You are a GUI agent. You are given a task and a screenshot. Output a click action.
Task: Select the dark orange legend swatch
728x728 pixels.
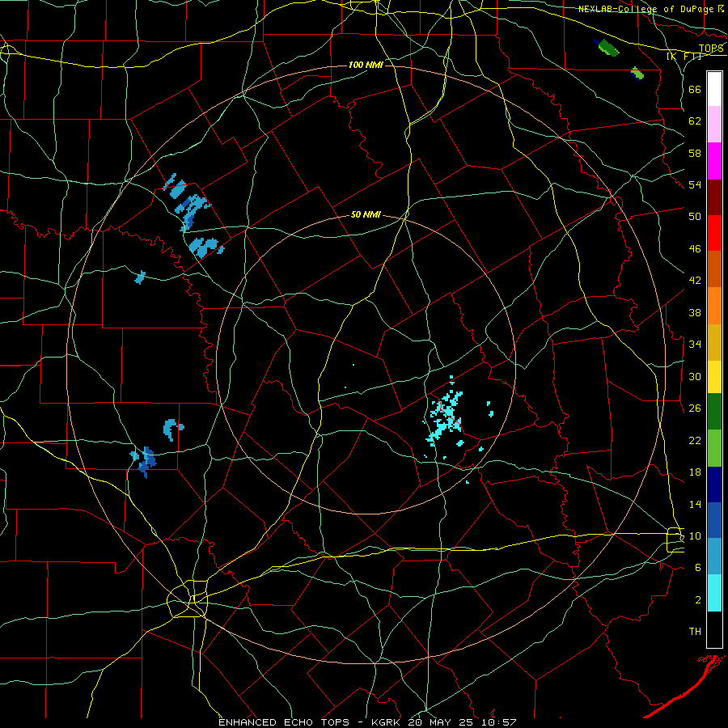coord(714,269)
